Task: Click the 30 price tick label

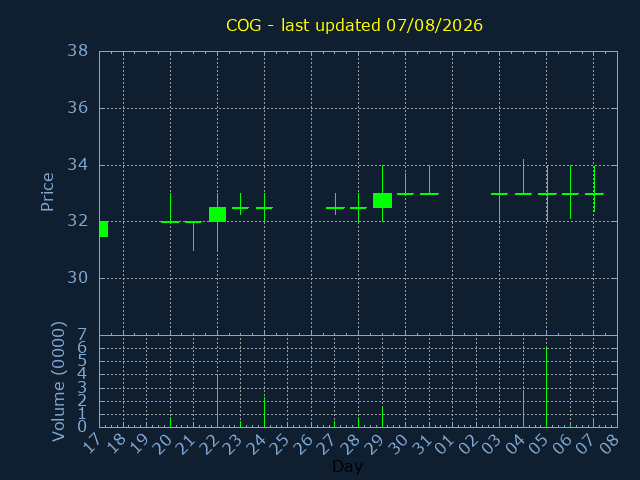Action: pos(78,278)
